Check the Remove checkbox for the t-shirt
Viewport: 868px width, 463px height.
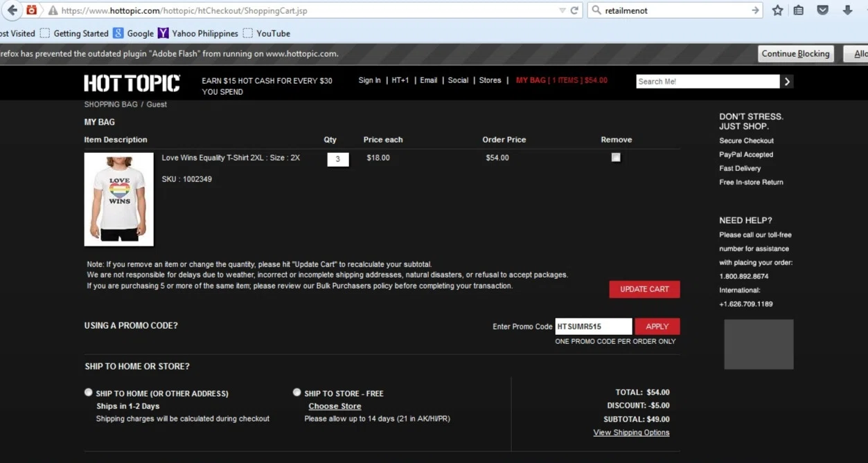616,158
